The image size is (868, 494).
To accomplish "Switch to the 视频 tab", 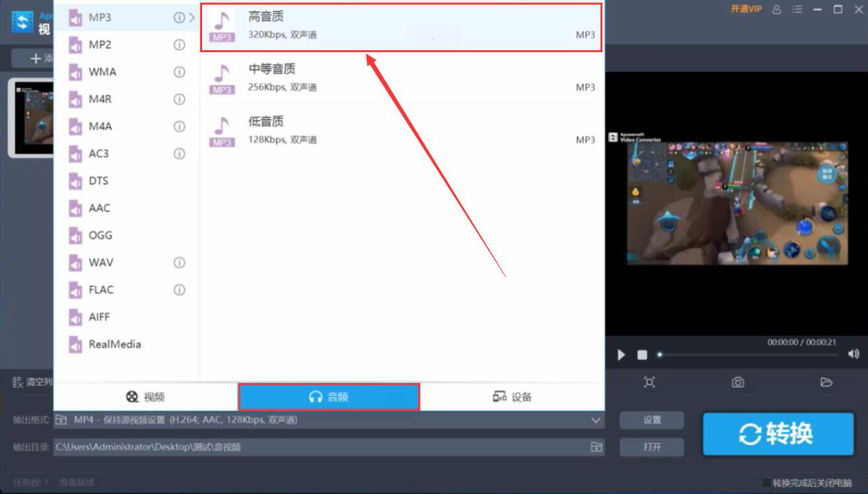I will pyautogui.click(x=145, y=397).
